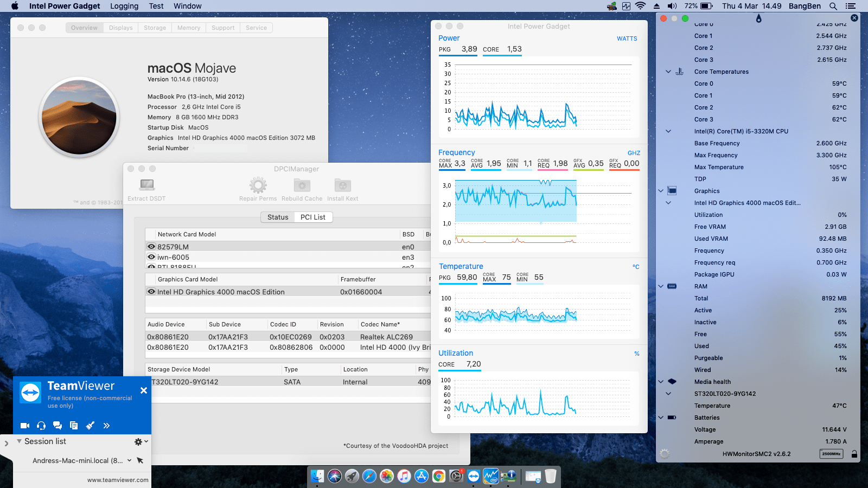Click HWMonitor graph menu bar icon
This screenshot has width=868, height=488.
[626, 6]
